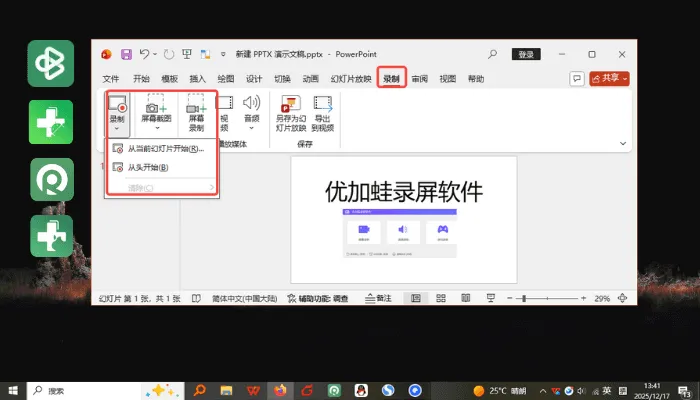Undo the last action
This screenshot has width=700, height=400.
pyautogui.click(x=144, y=54)
